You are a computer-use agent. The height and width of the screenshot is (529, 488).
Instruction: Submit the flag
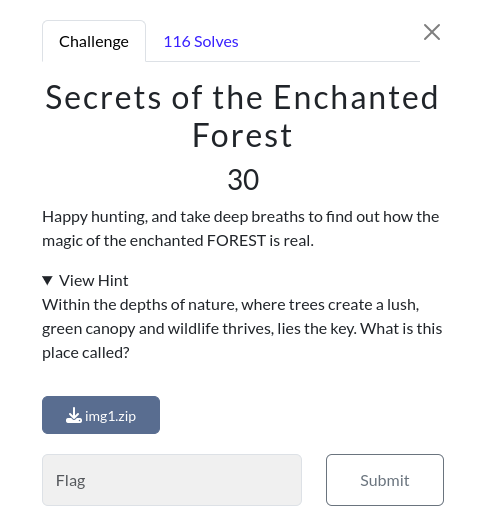[385, 480]
